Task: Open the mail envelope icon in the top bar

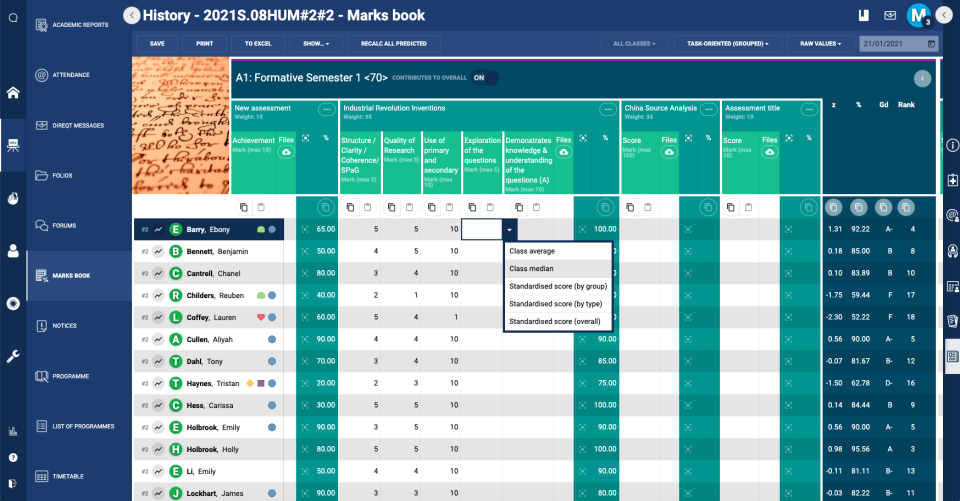Action: coord(890,15)
